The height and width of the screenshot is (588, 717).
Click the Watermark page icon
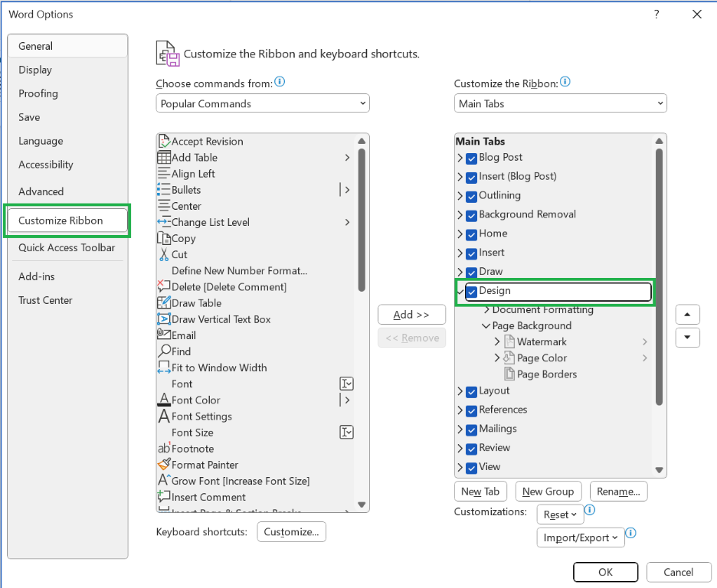click(509, 341)
